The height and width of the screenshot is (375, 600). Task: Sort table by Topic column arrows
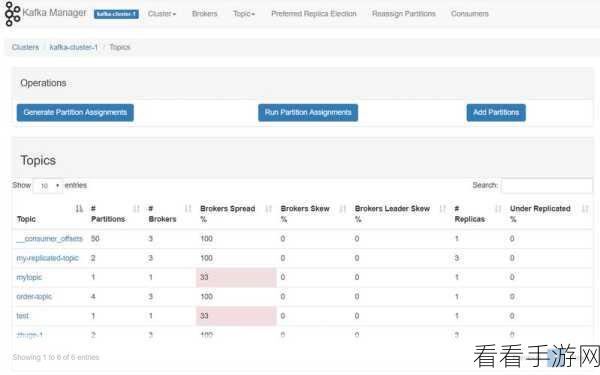coord(79,209)
